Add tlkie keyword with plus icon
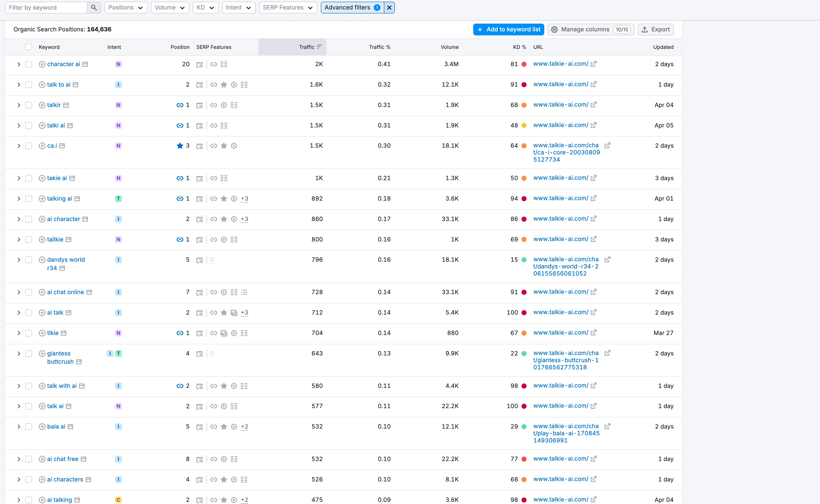 point(42,333)
